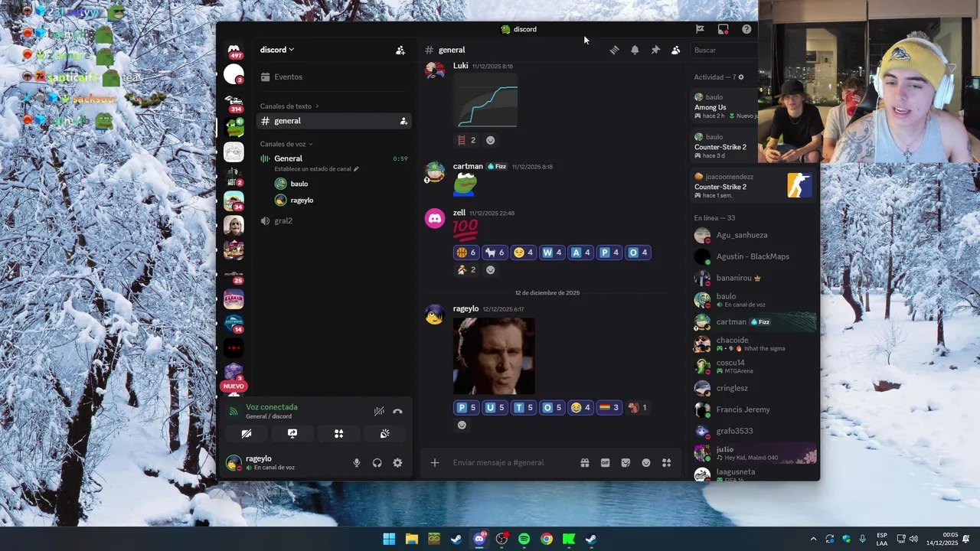The image size is (980, 551).
Task: Toggle member list visibility
Action: coord(675,50)
